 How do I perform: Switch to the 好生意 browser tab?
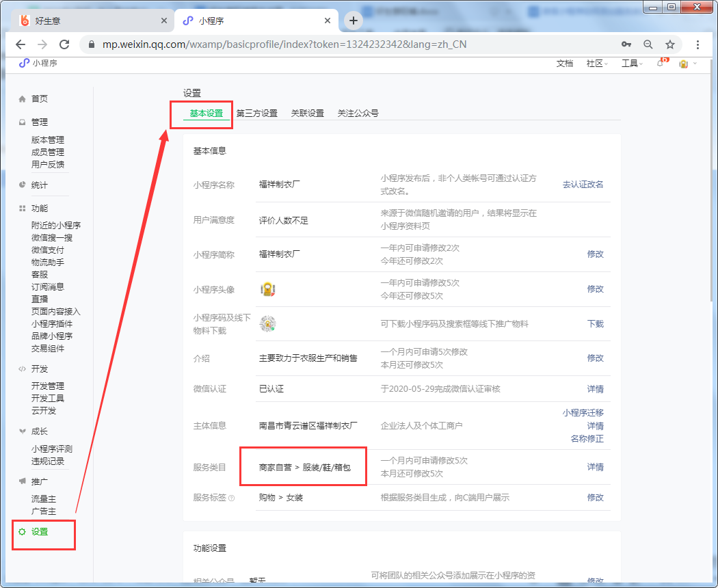coord(92,21)
